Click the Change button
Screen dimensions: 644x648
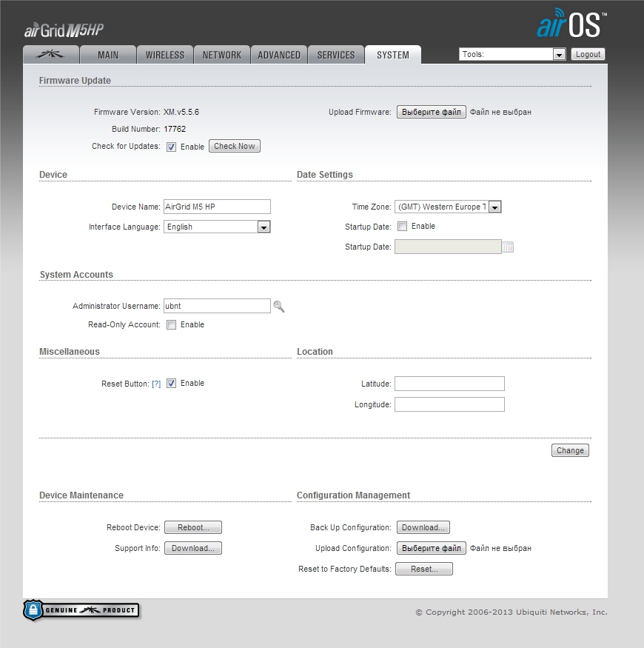(570, 450)
